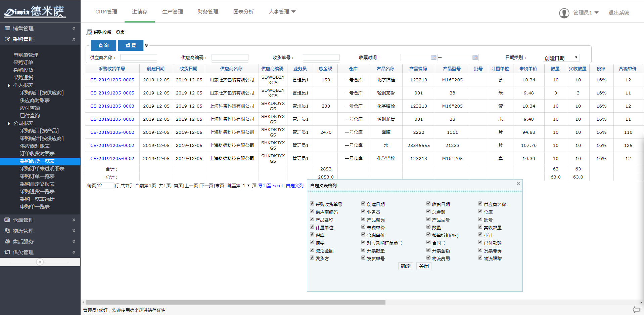644x315 pixels.
Task: Toggle the 发货方 column checkbox
Action: coord(312,258)
